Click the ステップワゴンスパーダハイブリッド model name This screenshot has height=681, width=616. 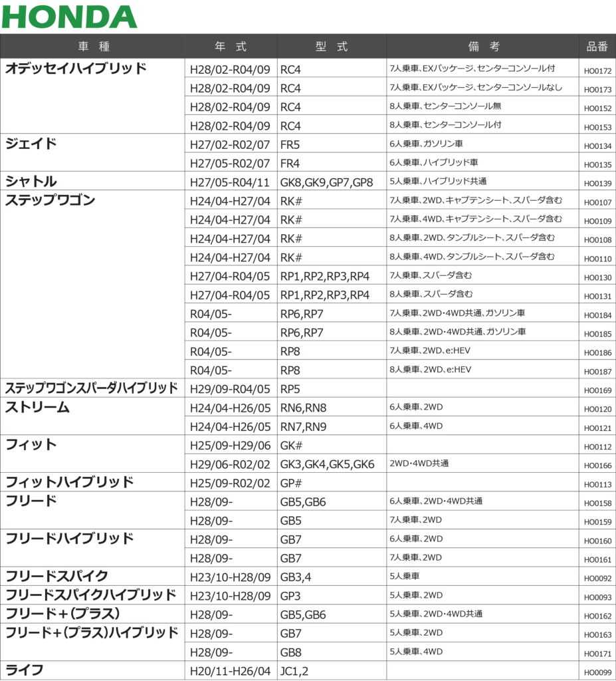[92, 388]
